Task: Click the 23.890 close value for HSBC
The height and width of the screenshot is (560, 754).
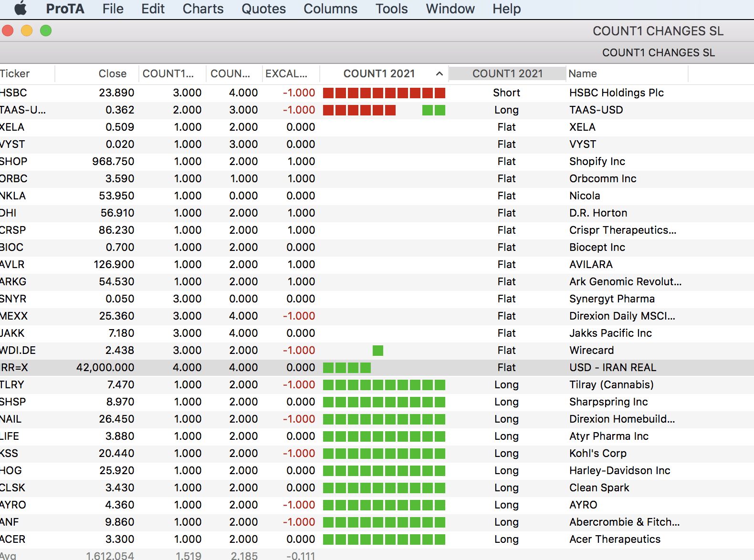Action: (x=116, y=93)
